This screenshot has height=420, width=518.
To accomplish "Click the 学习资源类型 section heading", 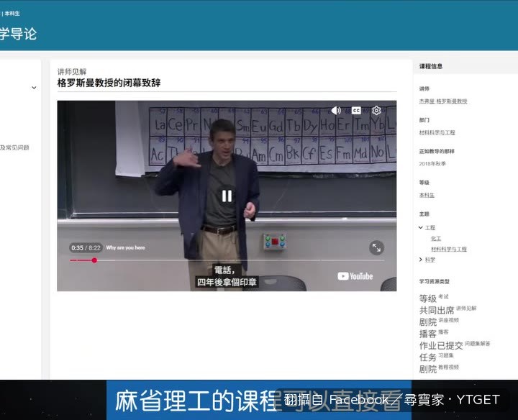I will (434, 281).
